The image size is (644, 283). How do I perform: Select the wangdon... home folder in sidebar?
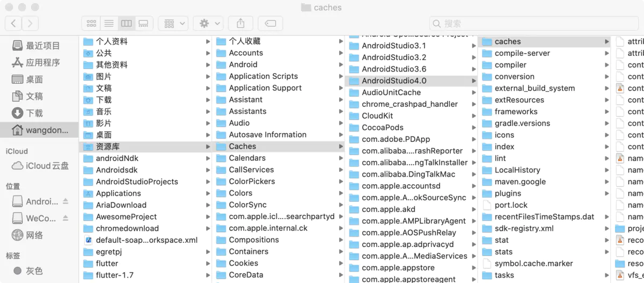(x=39, y=130)
